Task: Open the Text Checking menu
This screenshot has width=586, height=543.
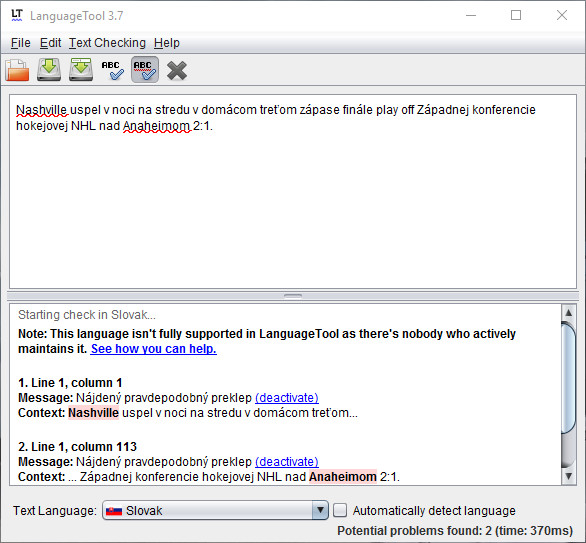Action: coord(107,43)
